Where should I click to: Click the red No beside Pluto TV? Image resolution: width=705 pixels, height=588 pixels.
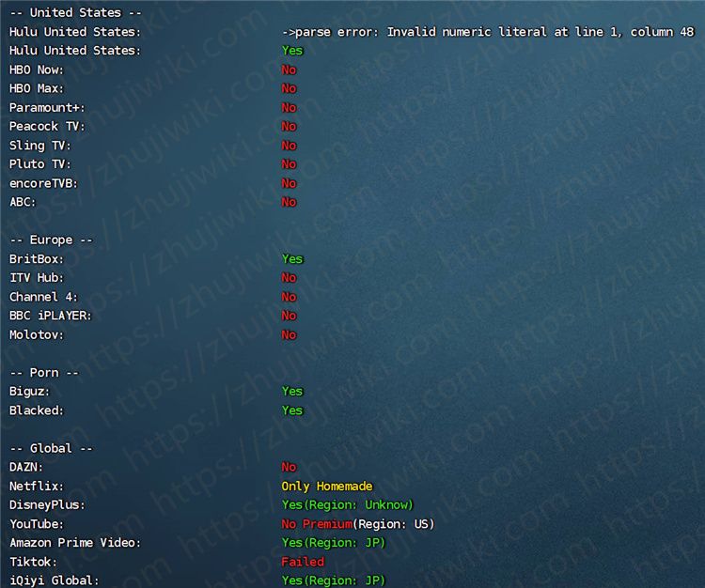click(290, 164)
